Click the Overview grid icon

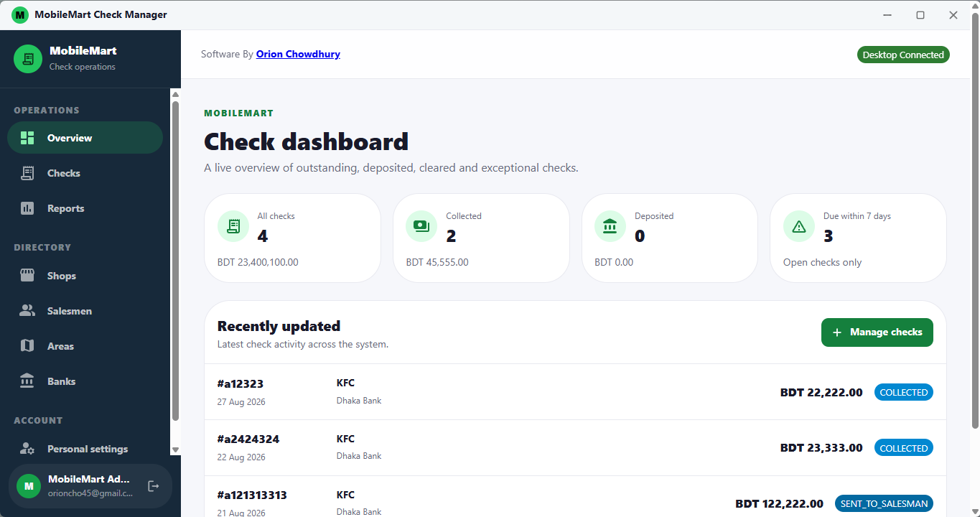click(27, 138)
